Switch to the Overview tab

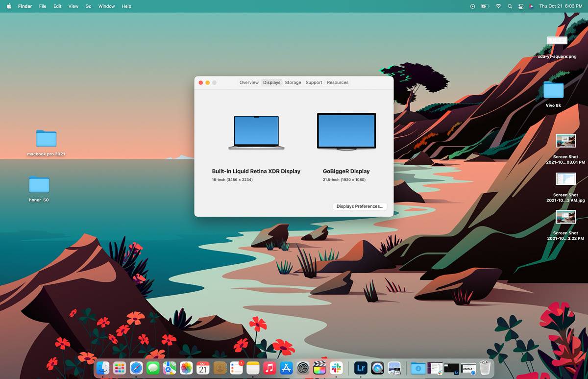click(249, 82)
